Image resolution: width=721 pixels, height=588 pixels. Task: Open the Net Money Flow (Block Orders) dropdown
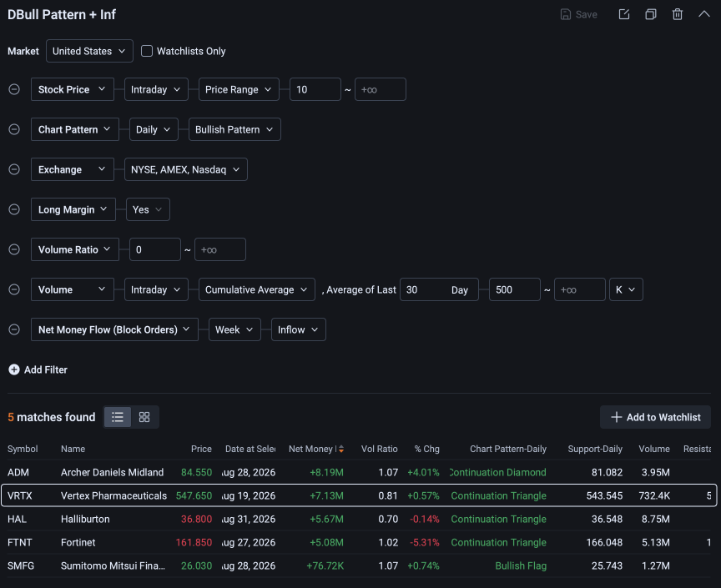tap(114, 329)
